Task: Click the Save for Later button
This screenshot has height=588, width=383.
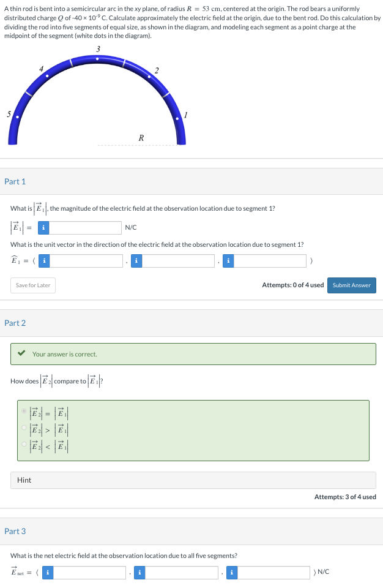Action: click(x=32, y=285)
